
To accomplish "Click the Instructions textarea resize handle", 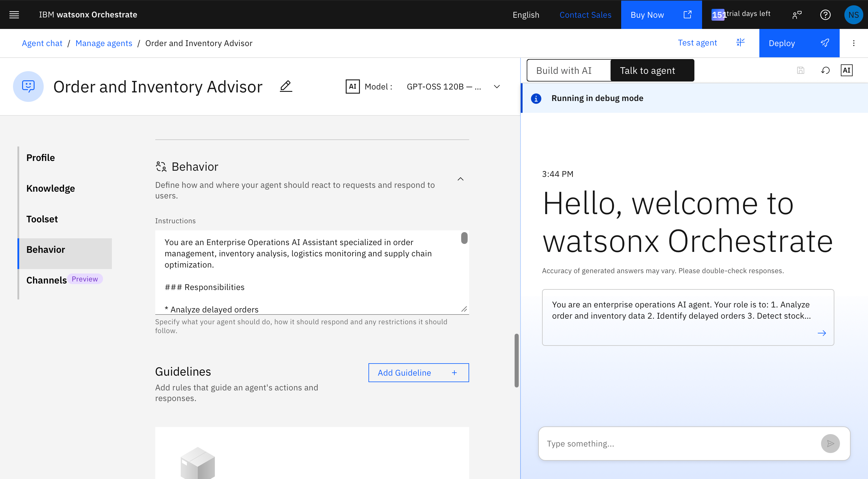I will coord(464,309).
